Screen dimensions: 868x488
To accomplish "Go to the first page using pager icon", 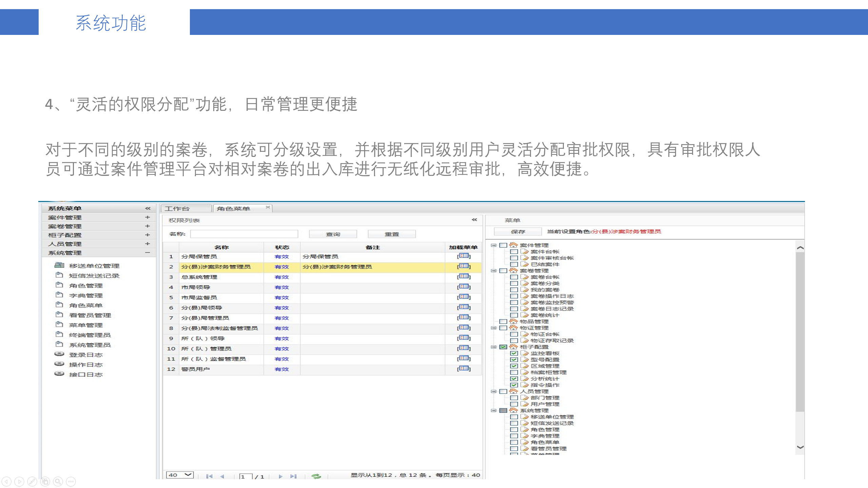I will click(209, 476).
